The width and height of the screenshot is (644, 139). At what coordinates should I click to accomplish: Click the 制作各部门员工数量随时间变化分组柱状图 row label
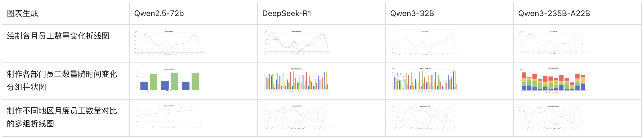click(x=62, y=80)
